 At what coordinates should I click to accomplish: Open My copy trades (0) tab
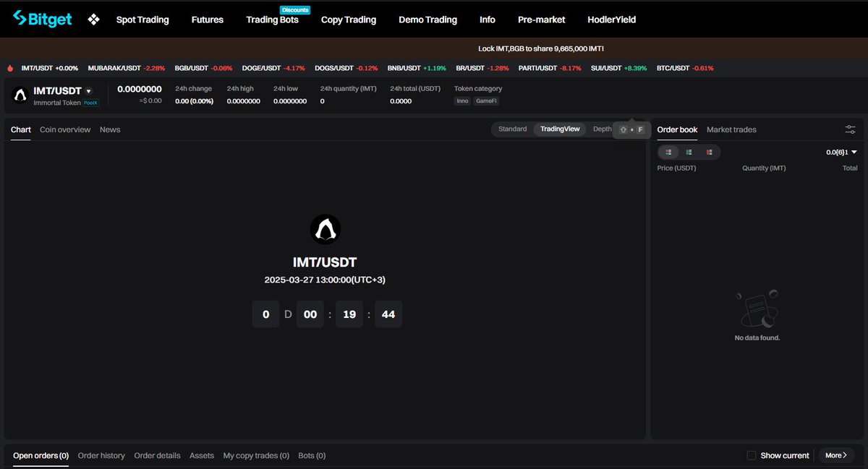[x=256, y=455]
